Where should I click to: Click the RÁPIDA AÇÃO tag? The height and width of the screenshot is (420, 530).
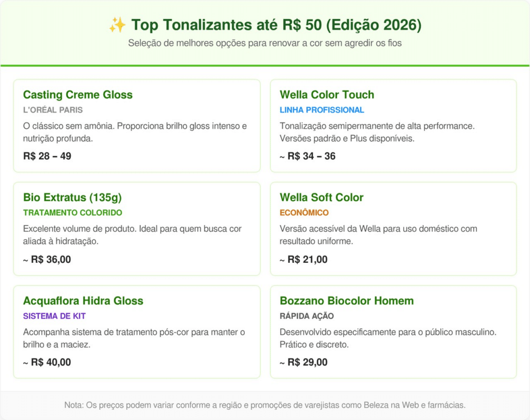(x=306, y=316)
